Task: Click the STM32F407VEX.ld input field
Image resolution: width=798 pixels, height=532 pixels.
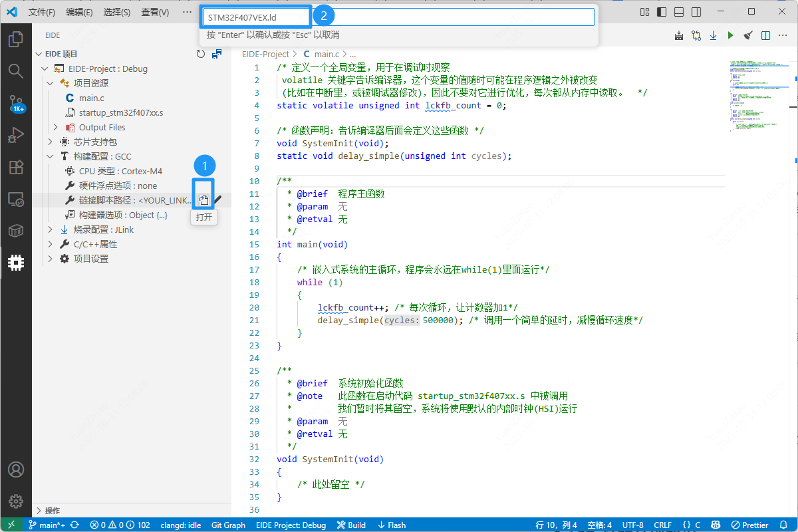Action: [399, 17]
